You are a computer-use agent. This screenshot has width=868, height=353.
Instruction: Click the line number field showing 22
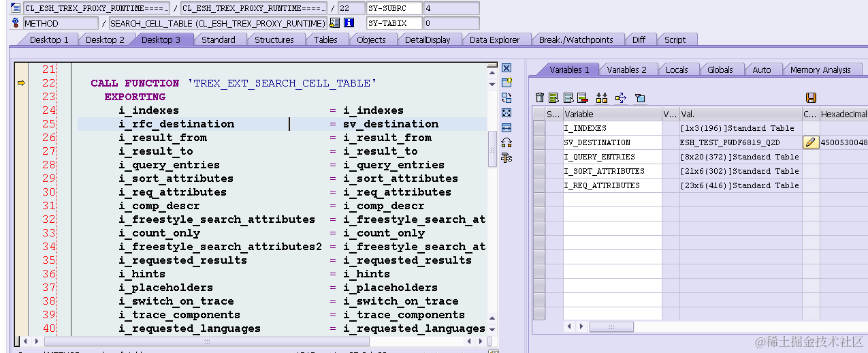click(350, 8)
